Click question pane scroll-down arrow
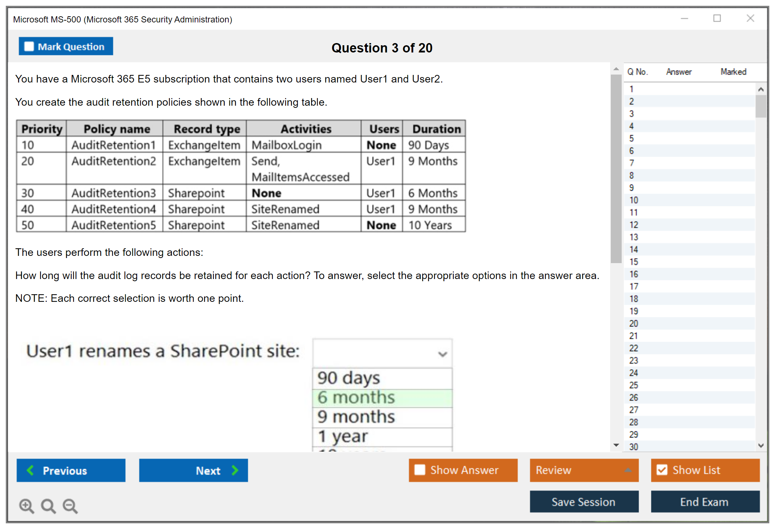The image size is (778, 532). pos(616,445)
